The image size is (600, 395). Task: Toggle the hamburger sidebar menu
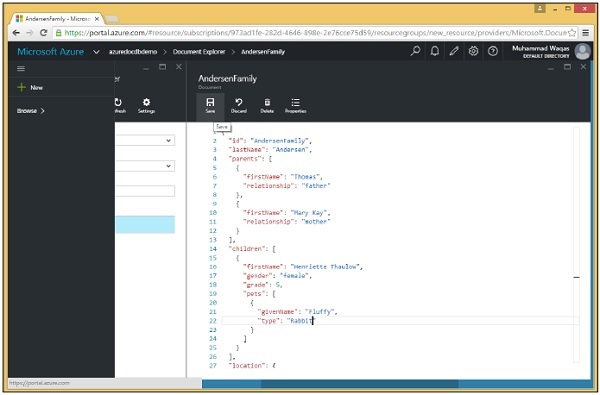(x=21, y=69)
